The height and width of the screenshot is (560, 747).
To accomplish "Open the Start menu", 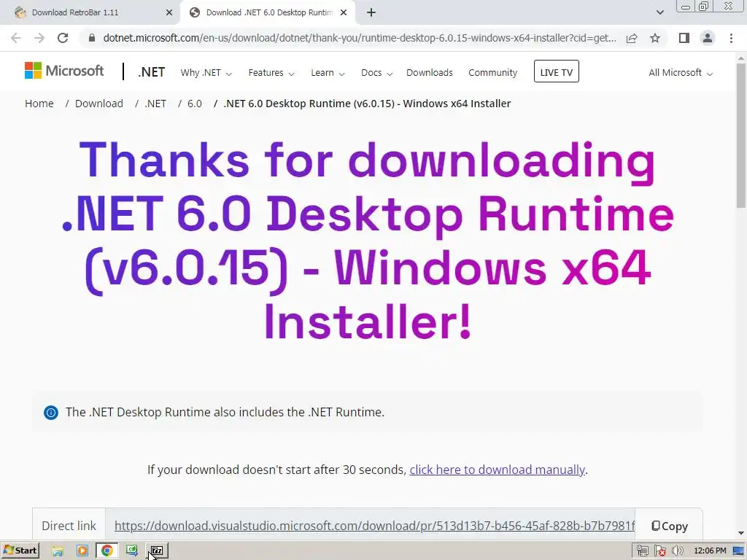I will pyautogui.click(x=20, y=551).
